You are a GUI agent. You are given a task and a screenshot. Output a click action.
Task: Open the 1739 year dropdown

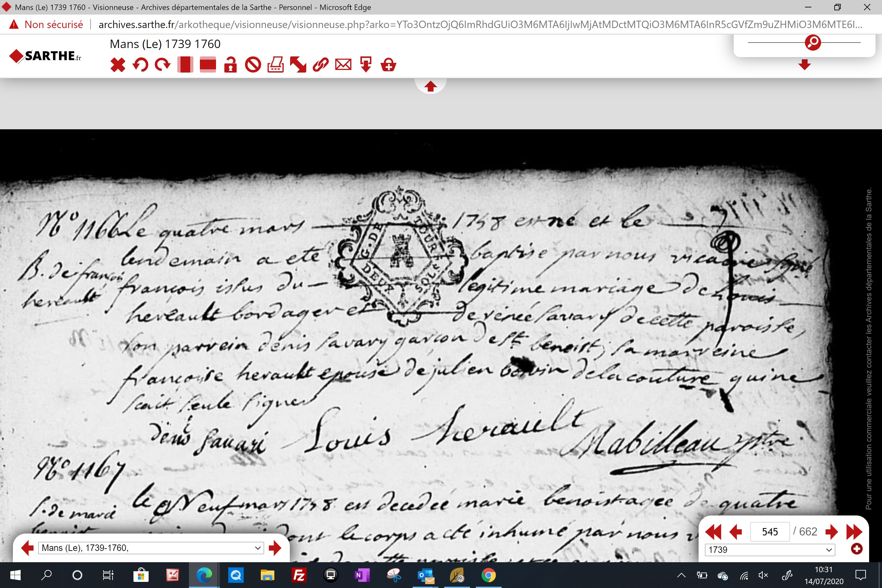[770, 550]
